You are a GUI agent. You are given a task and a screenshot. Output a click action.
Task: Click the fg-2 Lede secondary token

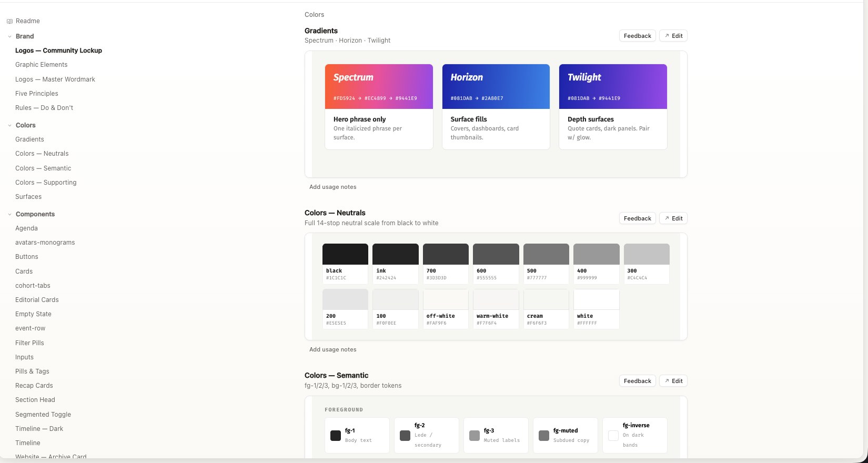427,435
